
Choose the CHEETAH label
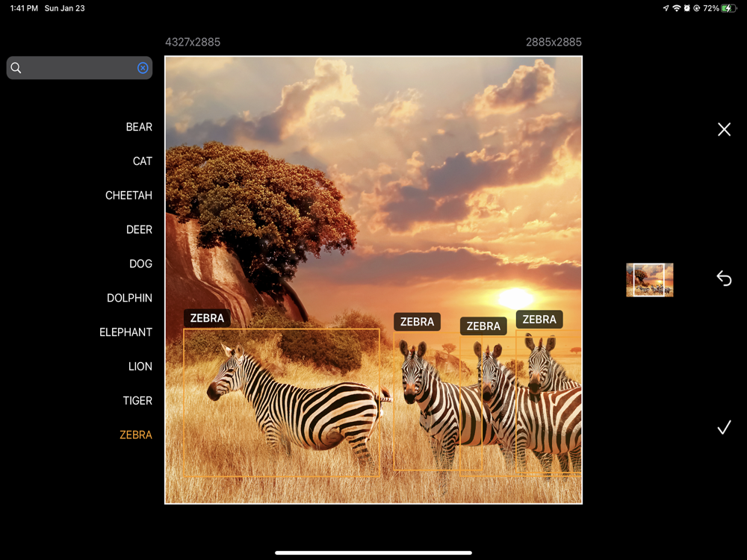pyautogui.click(x=128, y=195)
